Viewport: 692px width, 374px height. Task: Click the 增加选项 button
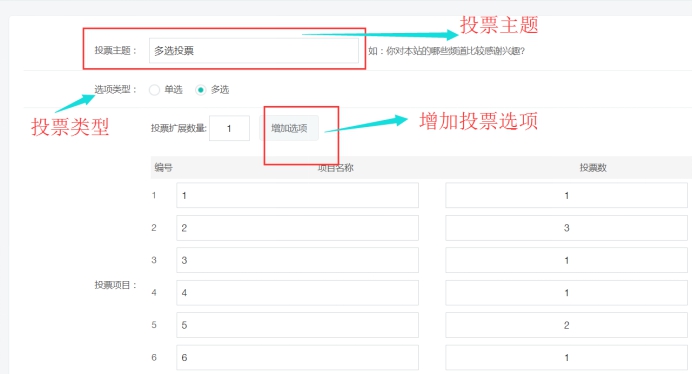[x=289, y=128]
